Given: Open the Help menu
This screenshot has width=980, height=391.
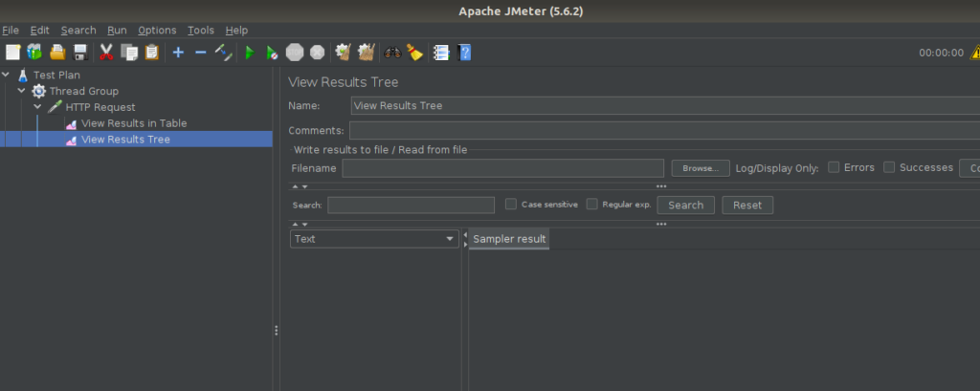Looking at the screenshot, I should (237, 30).
